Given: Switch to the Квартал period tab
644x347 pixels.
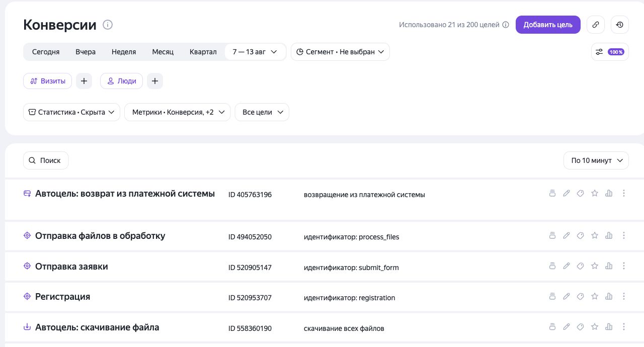Looking at the screenshot, I should (x=203, y=52).
